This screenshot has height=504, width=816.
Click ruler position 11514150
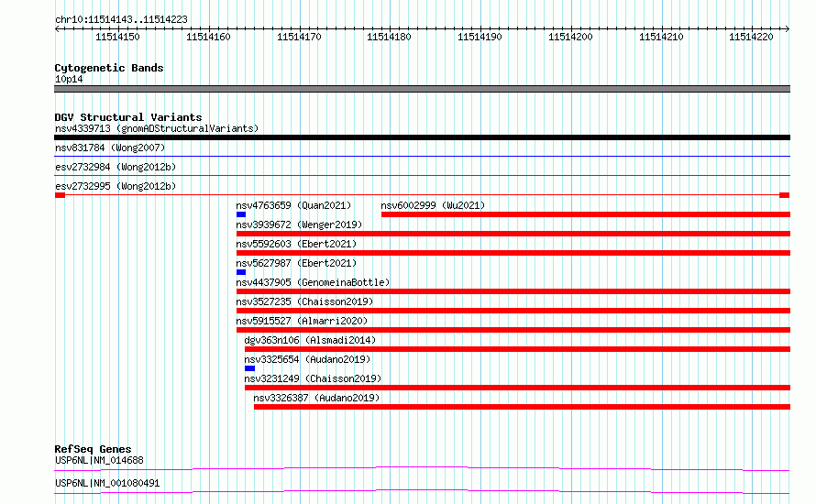(117, 37)
